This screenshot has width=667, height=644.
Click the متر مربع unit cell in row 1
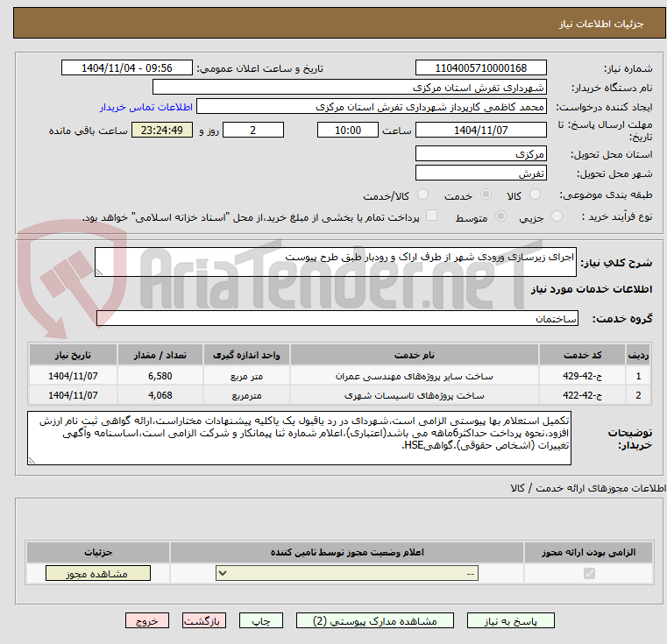[x=246, y=376]
